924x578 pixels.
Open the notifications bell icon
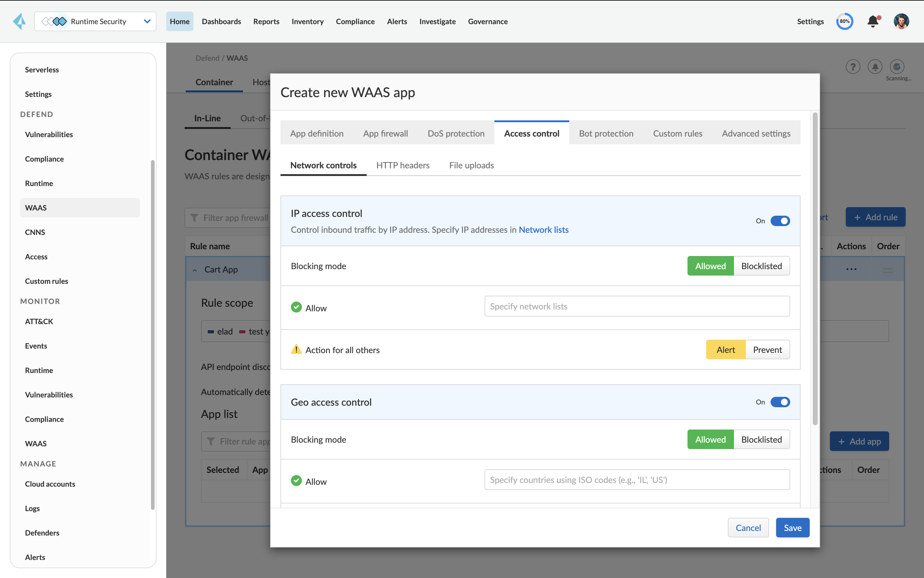coord(873,21)
